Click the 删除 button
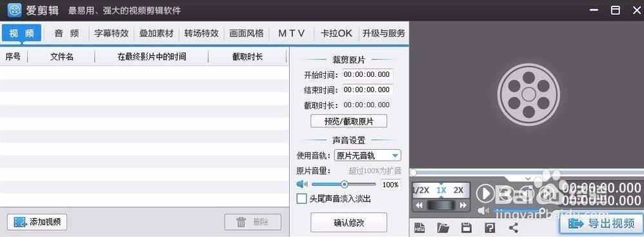This screenshot has width=644, height=237. [253, 222]
